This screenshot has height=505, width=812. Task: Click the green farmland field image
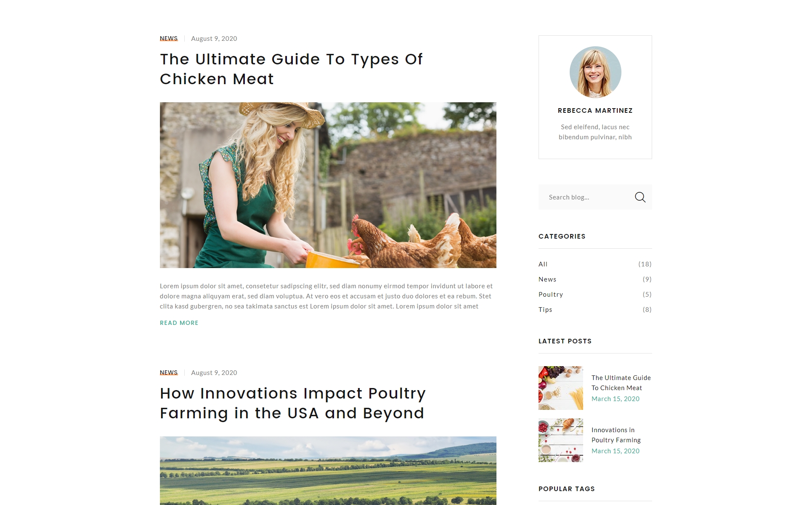328,470
